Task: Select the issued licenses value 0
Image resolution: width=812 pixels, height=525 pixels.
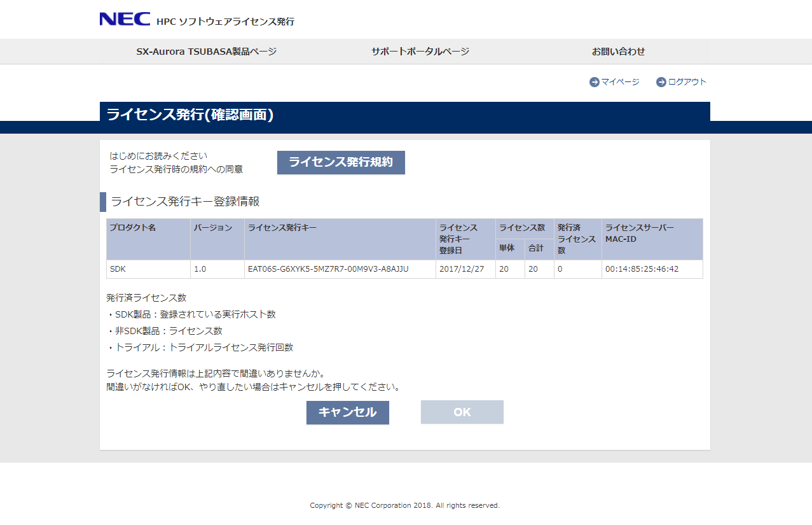Action: click(577, 269)
